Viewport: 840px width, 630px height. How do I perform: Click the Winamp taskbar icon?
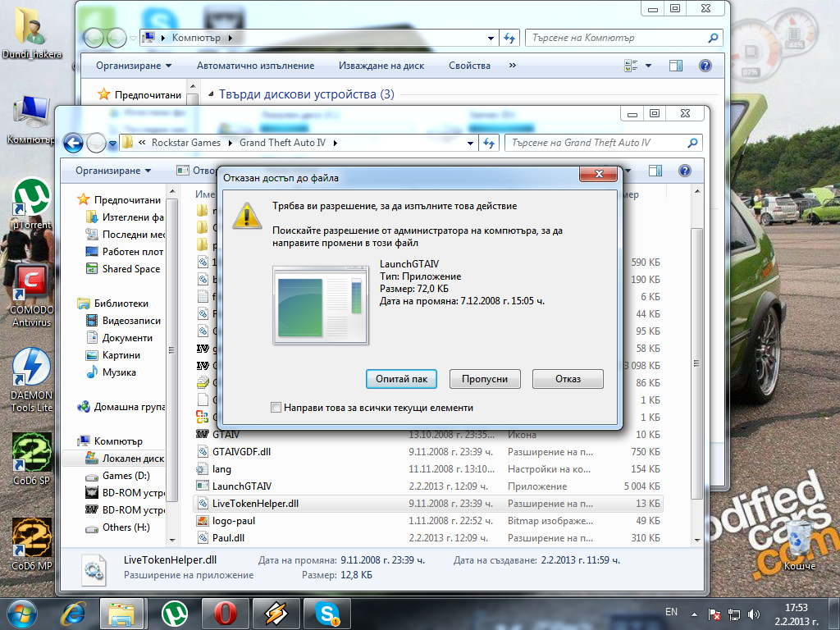click(x=276, y=614)
